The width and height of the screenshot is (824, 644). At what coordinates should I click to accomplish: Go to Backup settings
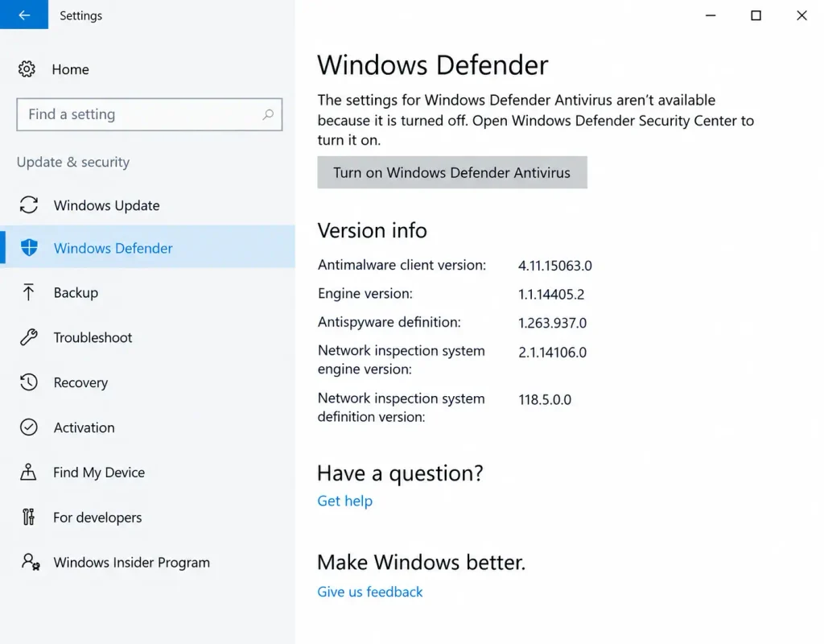(x=76, y=293)
